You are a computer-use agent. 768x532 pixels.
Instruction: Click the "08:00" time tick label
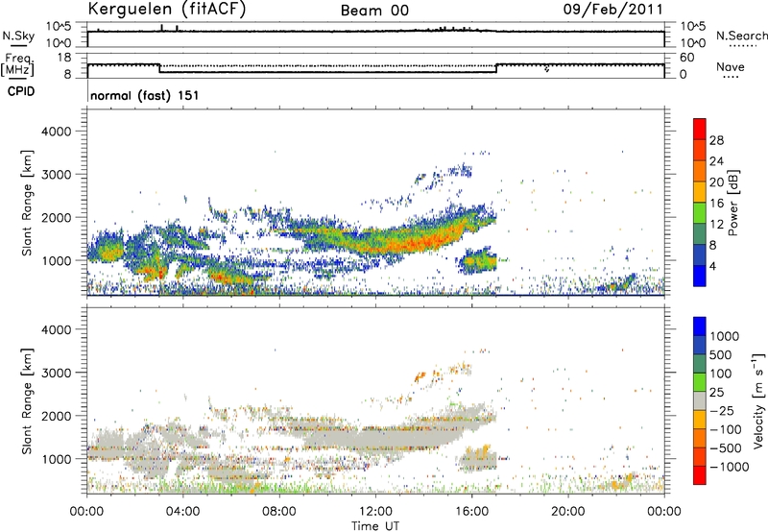(x=279, y=511)
